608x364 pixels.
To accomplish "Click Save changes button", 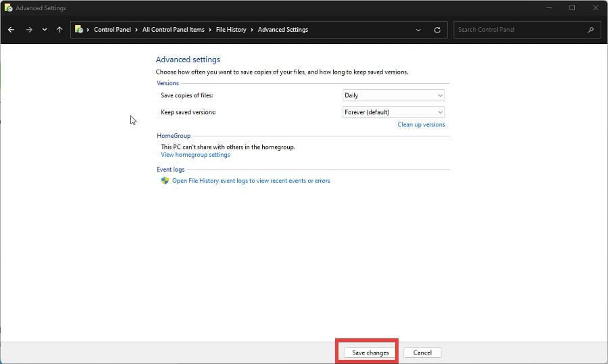I will click(370, 353).
